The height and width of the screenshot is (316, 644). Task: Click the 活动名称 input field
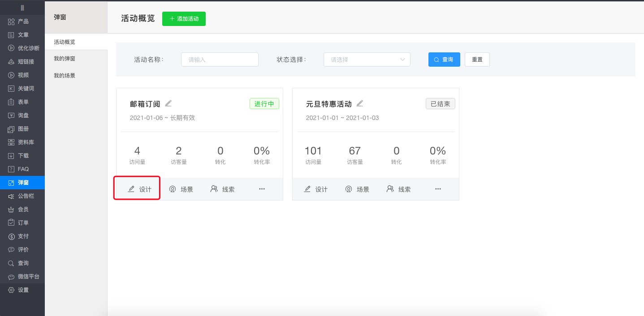point(220,59)
